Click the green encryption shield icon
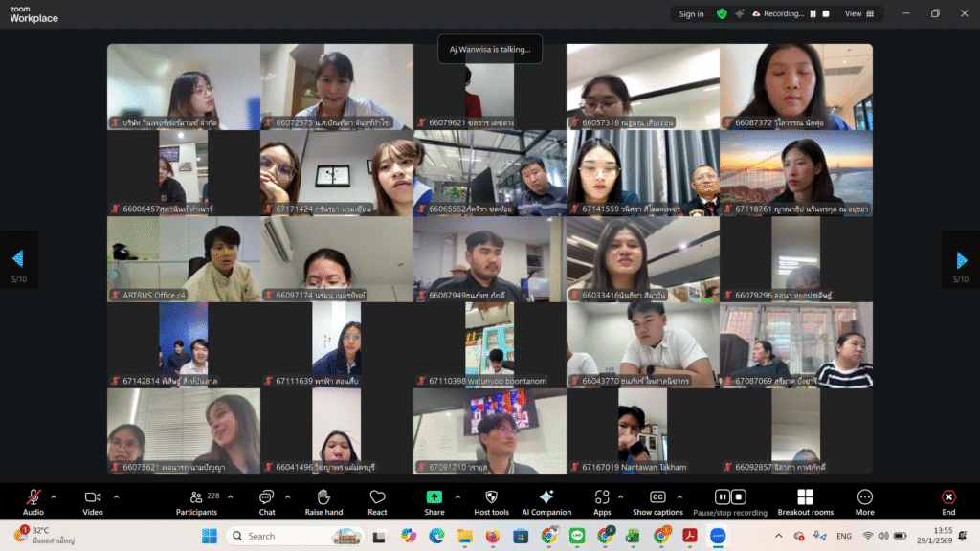980x551 pixels. click(x=722, y=14)
